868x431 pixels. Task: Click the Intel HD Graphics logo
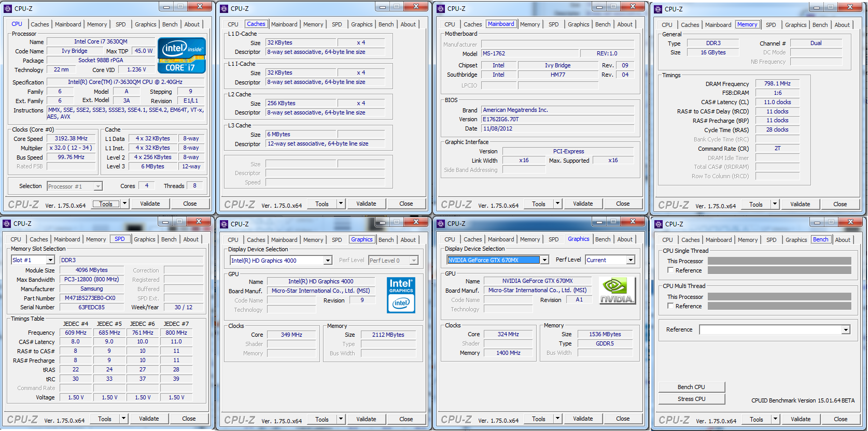pos(401,295)
